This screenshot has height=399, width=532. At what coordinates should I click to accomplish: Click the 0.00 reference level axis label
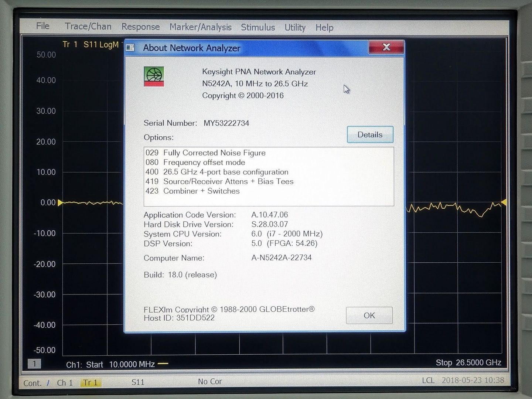(48, 202)
